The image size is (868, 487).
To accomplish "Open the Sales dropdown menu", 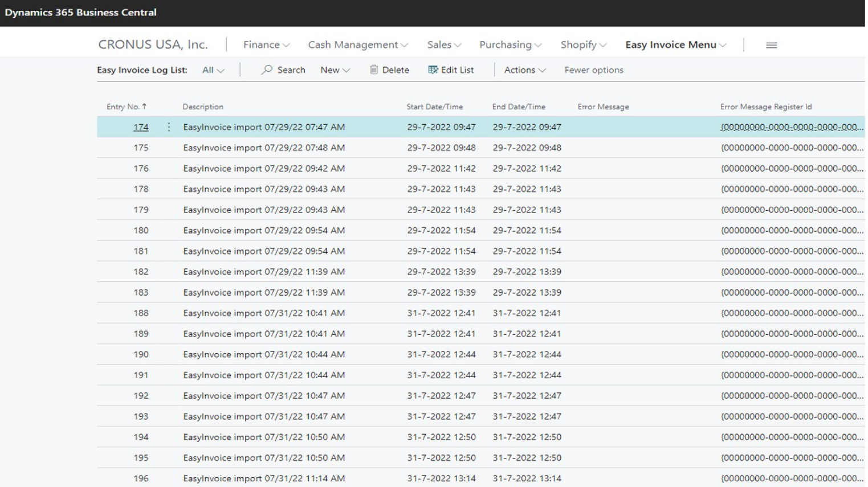I will 444,45.
